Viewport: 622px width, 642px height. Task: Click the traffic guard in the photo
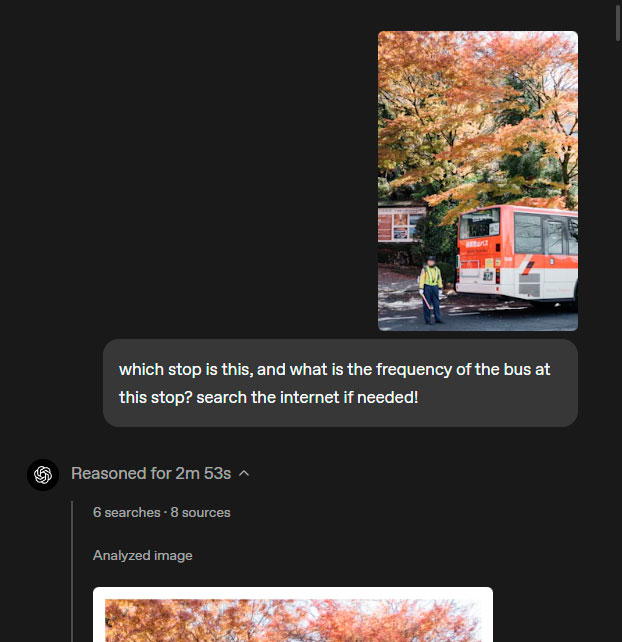431,289
